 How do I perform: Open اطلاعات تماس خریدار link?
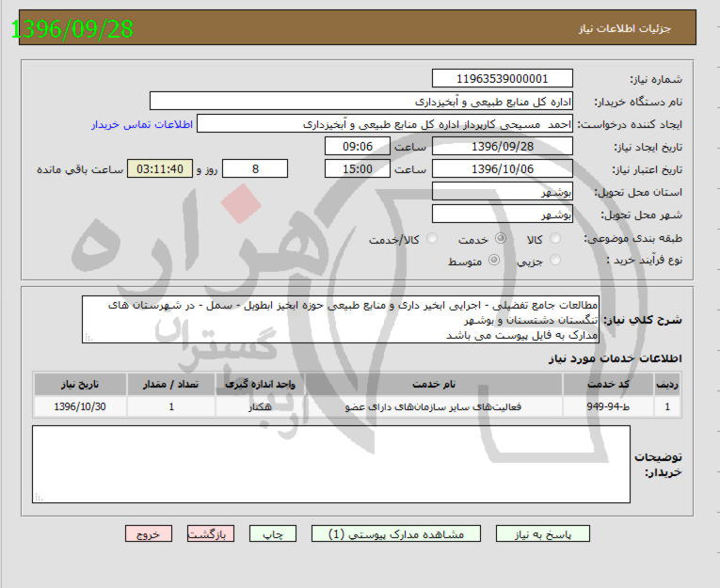[142, 124]
